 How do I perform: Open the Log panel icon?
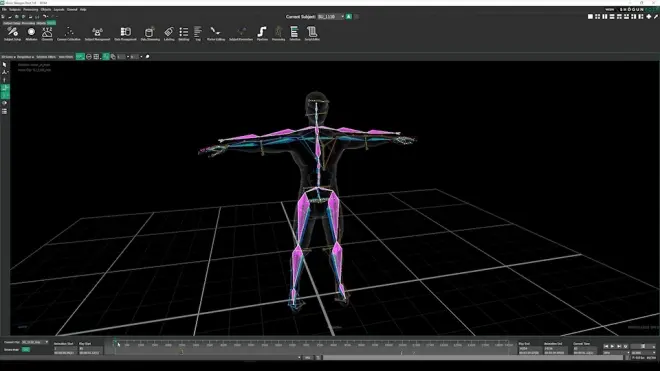tap(197, 34)
